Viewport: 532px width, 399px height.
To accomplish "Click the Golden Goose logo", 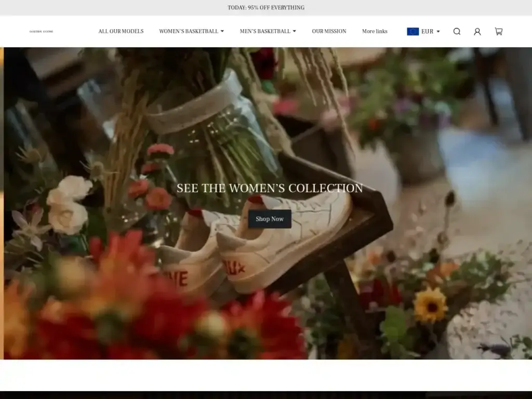I will click(42, 31).
